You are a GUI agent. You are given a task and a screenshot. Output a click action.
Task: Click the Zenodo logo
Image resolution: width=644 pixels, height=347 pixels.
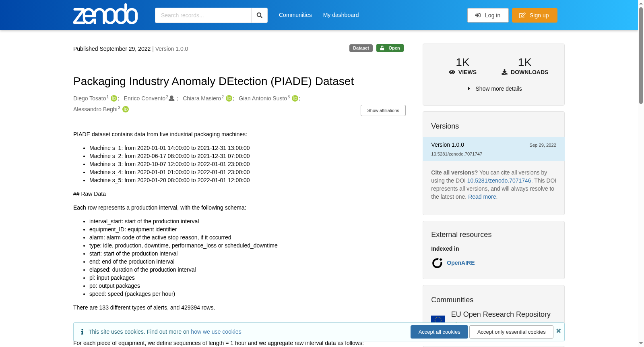point(105,14)
